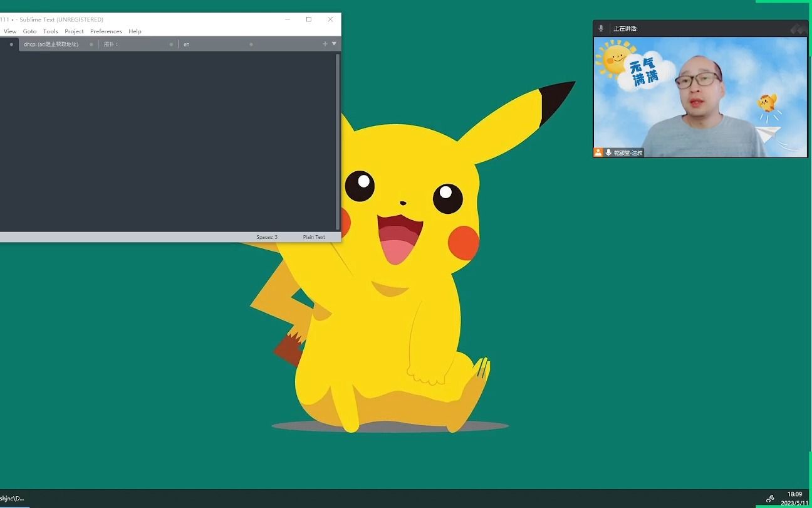Click the pen icon in the system tray
The image size is (812, 508).
pyautogui.click(x=770, y=499)
